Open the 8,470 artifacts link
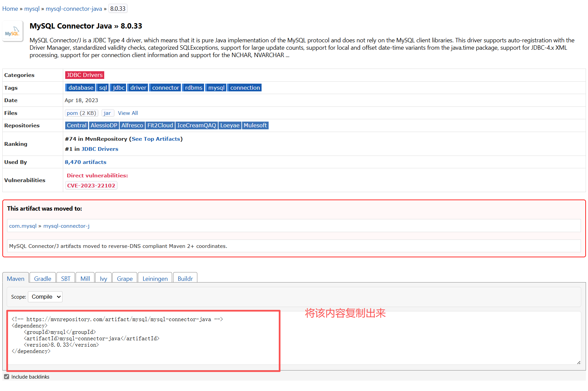588x391 pixels. 85,162
